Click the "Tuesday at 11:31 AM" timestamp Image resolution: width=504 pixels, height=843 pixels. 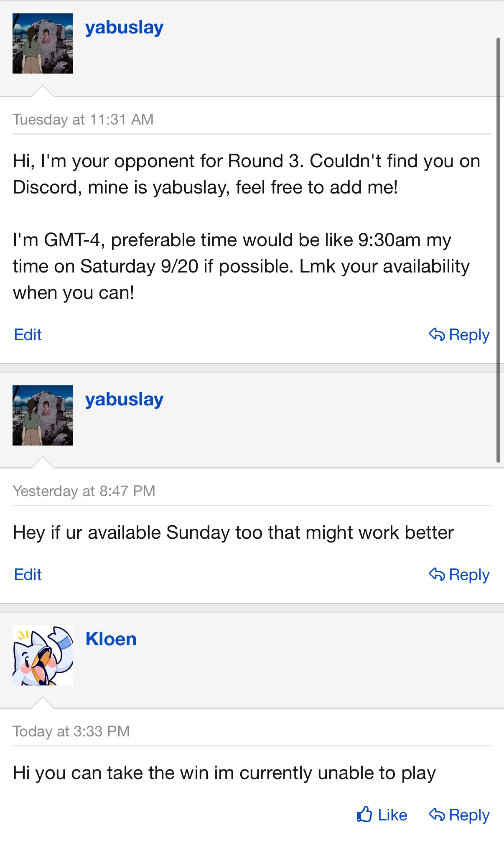tap(83, 120)
